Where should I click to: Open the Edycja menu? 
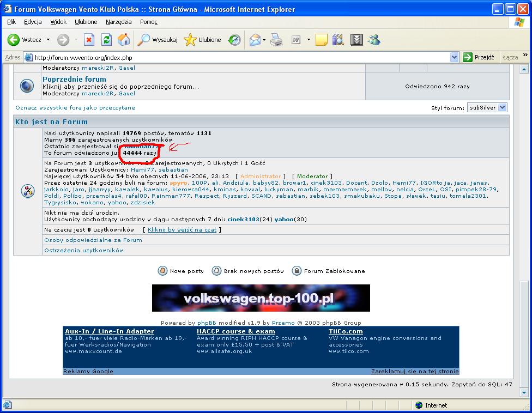pos(33,22)
